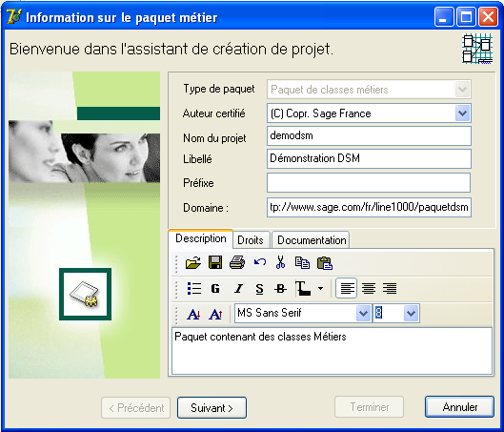Increase font size icon
Viewport: 504px width, 432px height.
tap(215, 314)
